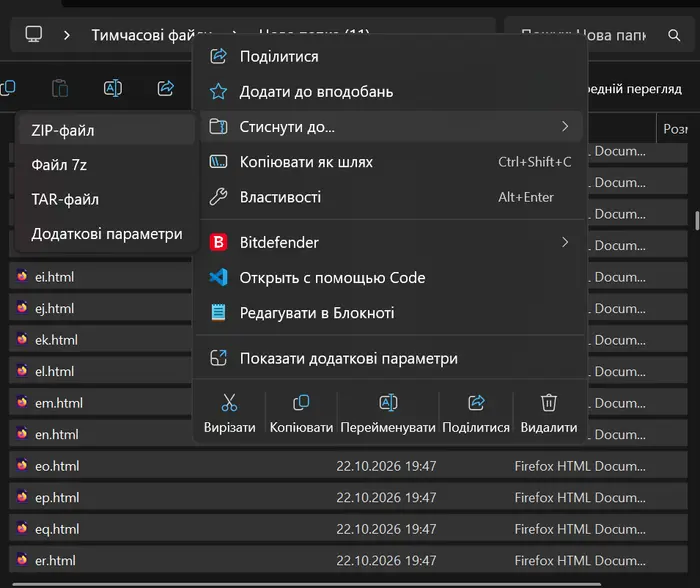Click the Показати додаткові параметри icon

(218, 358)
